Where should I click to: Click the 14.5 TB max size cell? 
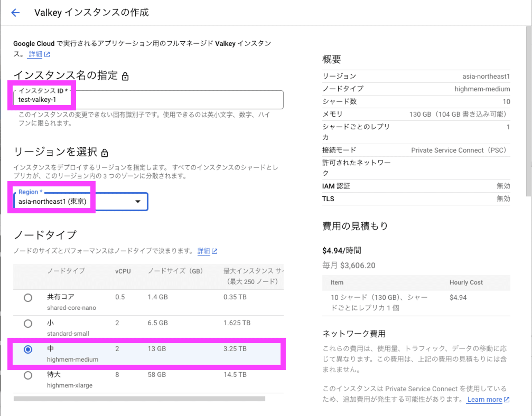[235, 375]
